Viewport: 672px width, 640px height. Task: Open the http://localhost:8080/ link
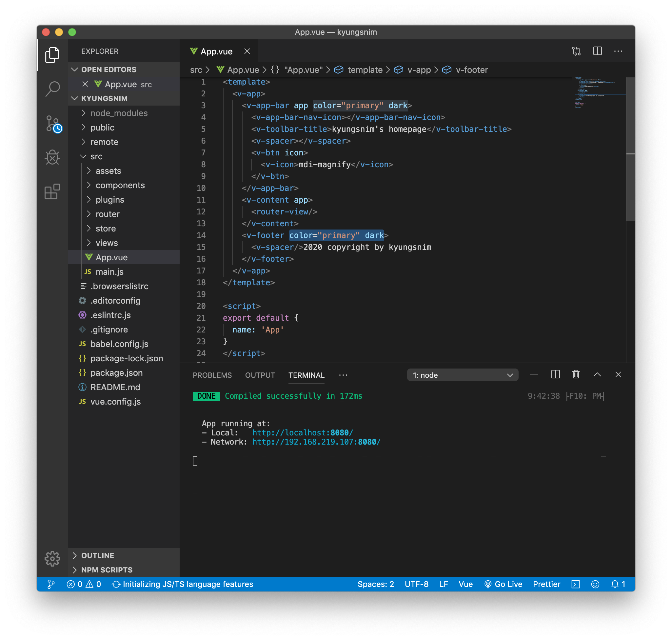[303, 432]
